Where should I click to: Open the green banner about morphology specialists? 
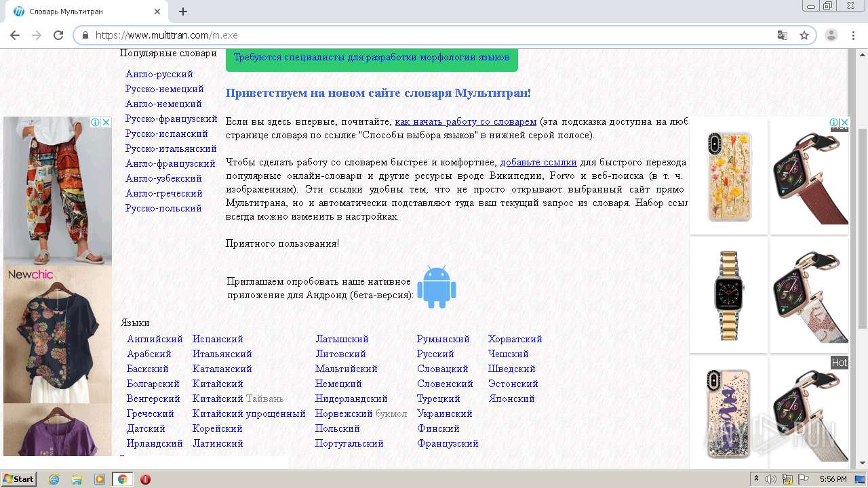click(x=372, y=58)
